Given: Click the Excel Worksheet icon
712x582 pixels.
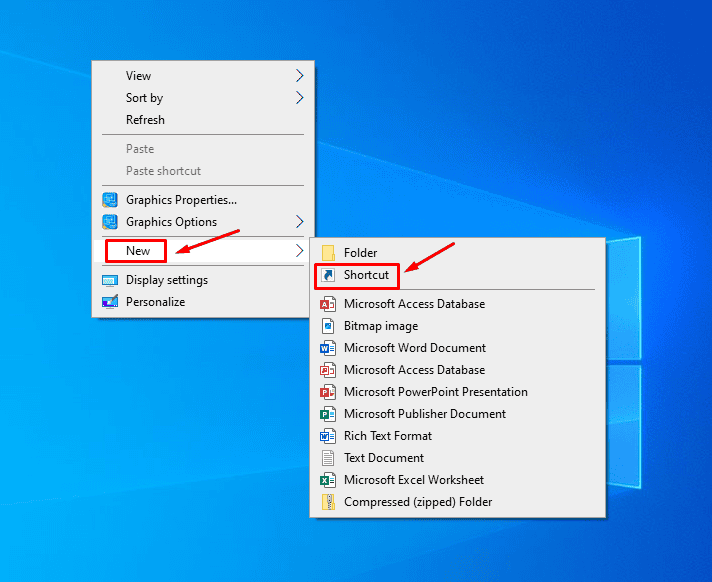Looking at the screenshot, I should tap(327, 480).
